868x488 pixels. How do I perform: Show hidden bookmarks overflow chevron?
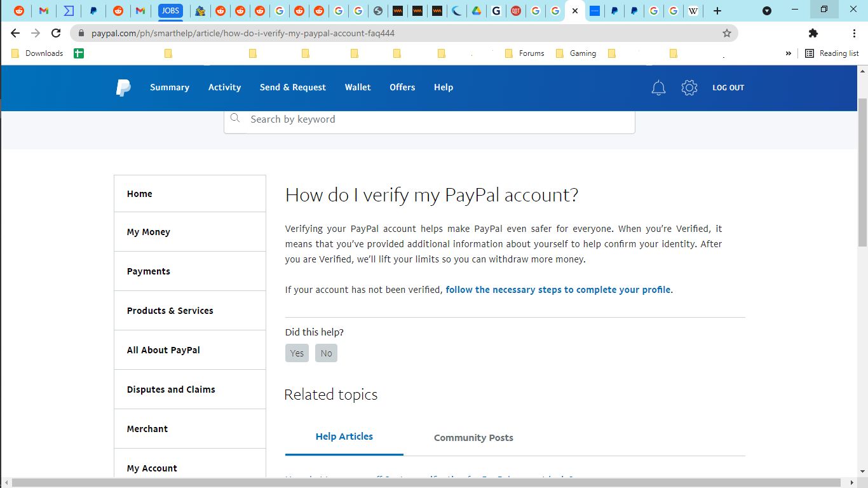(789, 53)
